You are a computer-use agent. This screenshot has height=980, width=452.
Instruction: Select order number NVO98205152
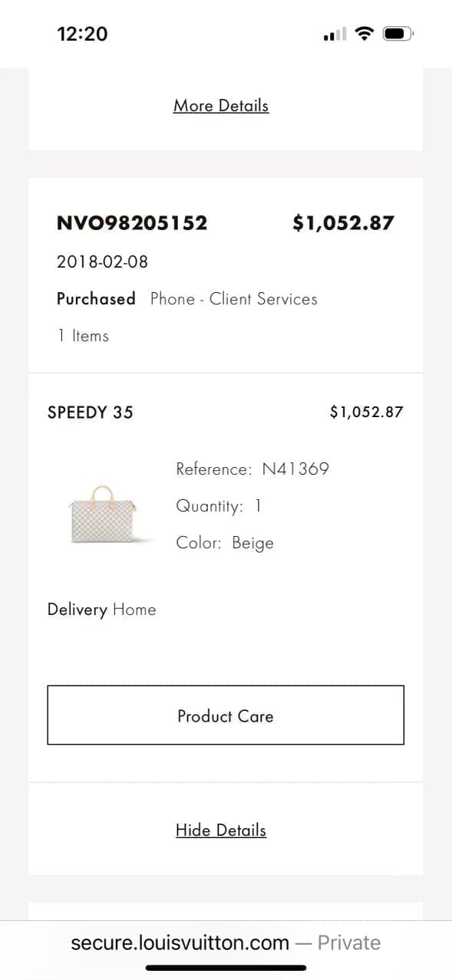[132, 223]
